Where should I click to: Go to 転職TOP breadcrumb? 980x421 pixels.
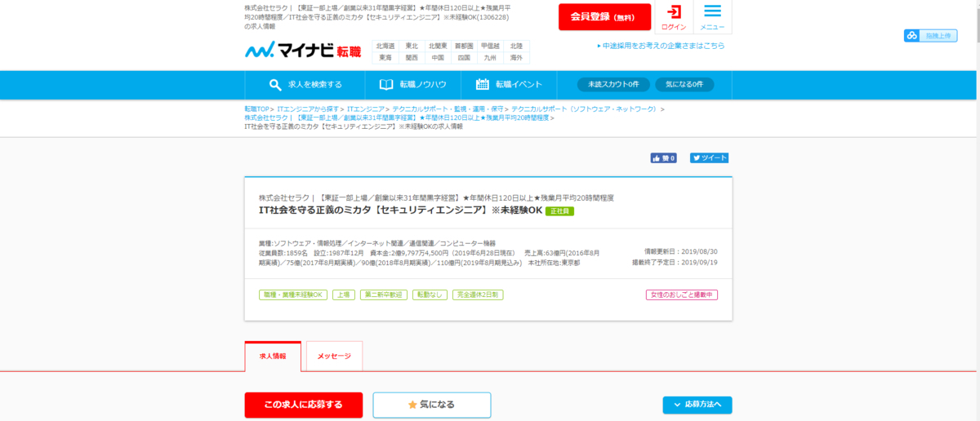(256, 109)
